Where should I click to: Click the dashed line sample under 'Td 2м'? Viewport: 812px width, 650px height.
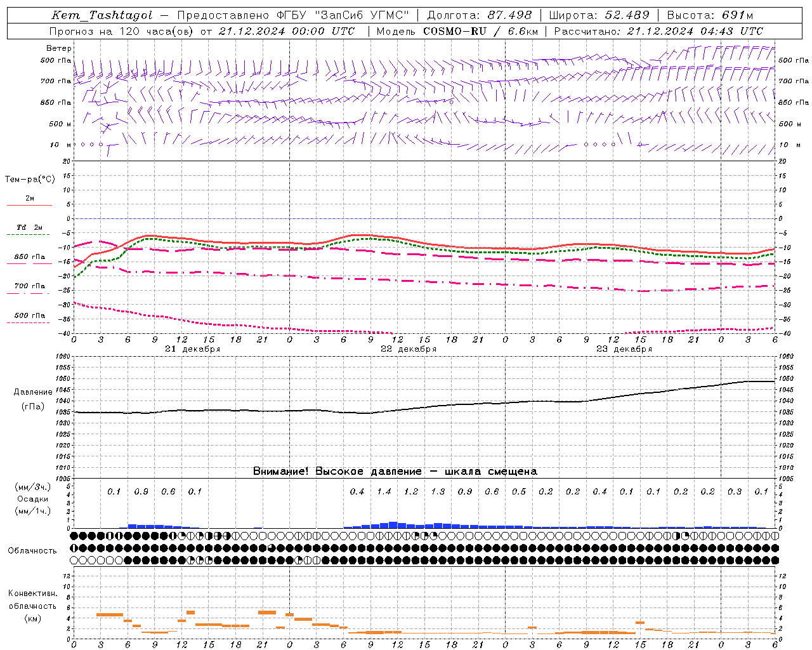pyautogui.click(x=29, y=235)
